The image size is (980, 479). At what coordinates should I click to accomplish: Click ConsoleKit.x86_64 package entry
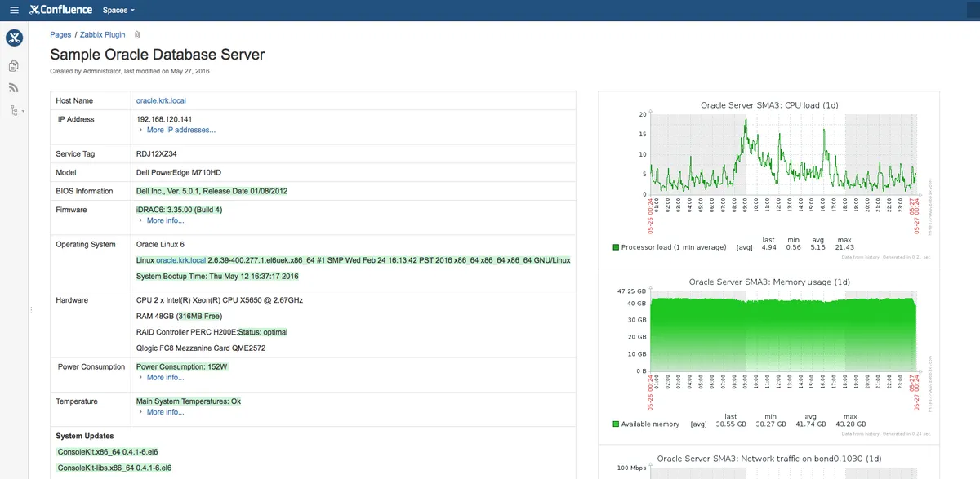point(109,452)
